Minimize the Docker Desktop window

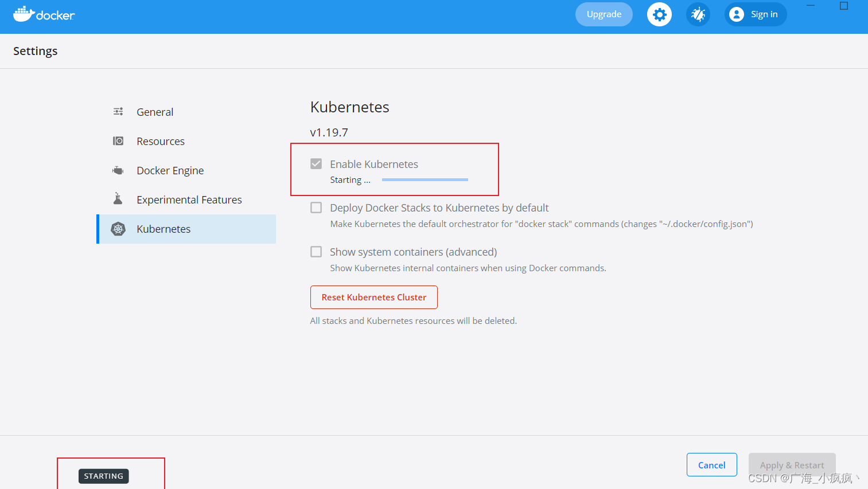(811, 6)
